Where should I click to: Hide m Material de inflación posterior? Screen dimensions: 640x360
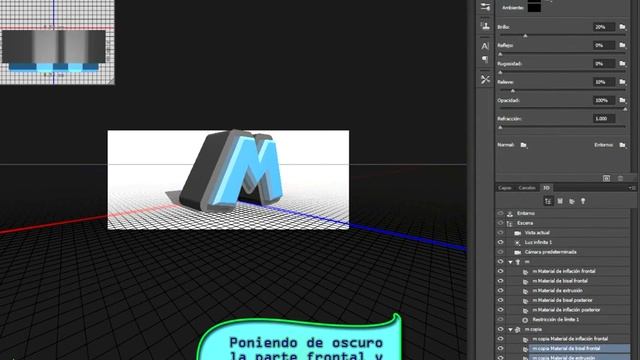click(500, 310)
